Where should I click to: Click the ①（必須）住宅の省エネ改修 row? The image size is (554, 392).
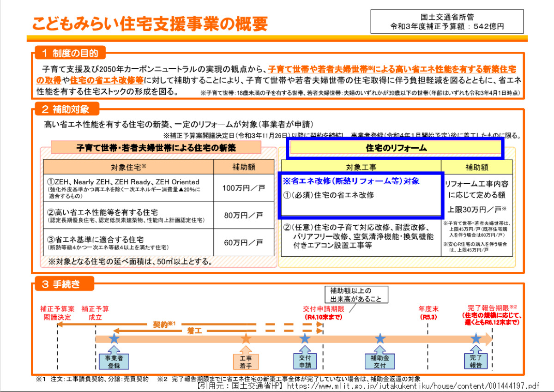pos(328,195)
